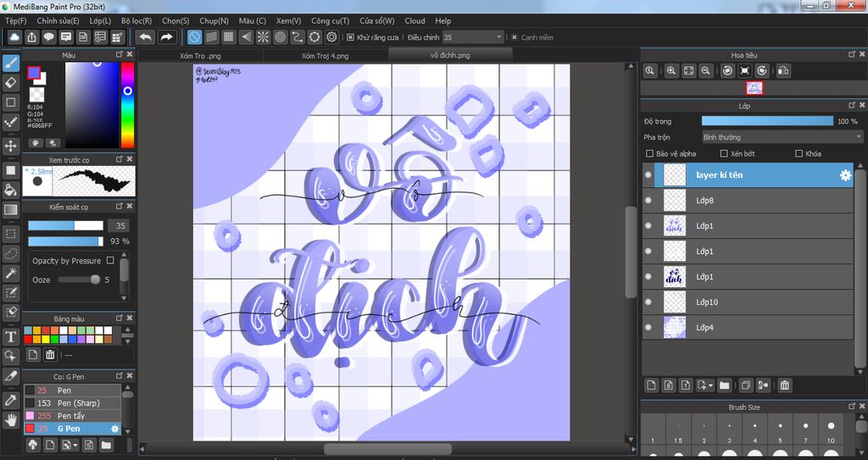Open the Lớp(L) menu

[100, 20]
